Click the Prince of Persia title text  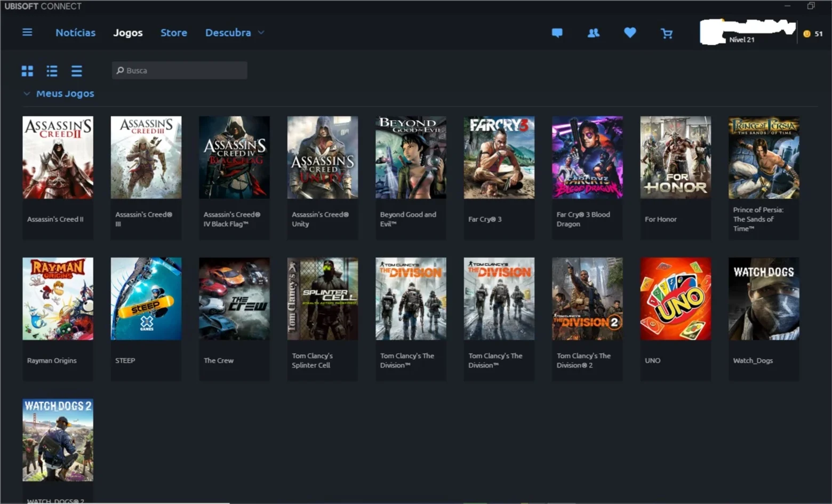[758, 219]
